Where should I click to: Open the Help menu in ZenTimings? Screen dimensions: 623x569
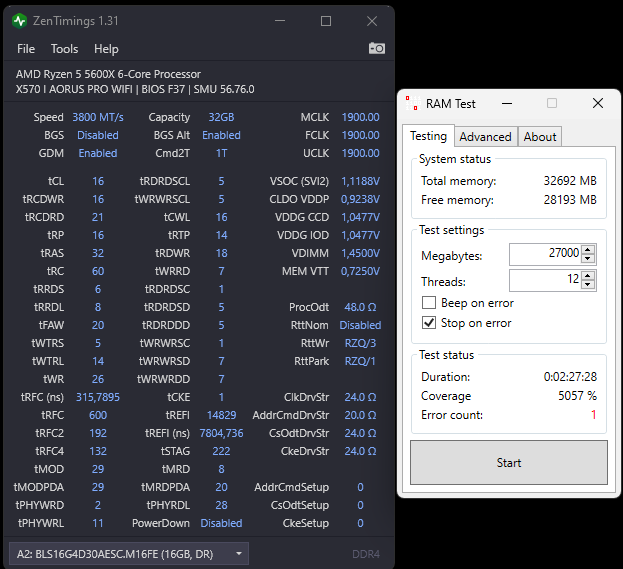tap(106, 49)
